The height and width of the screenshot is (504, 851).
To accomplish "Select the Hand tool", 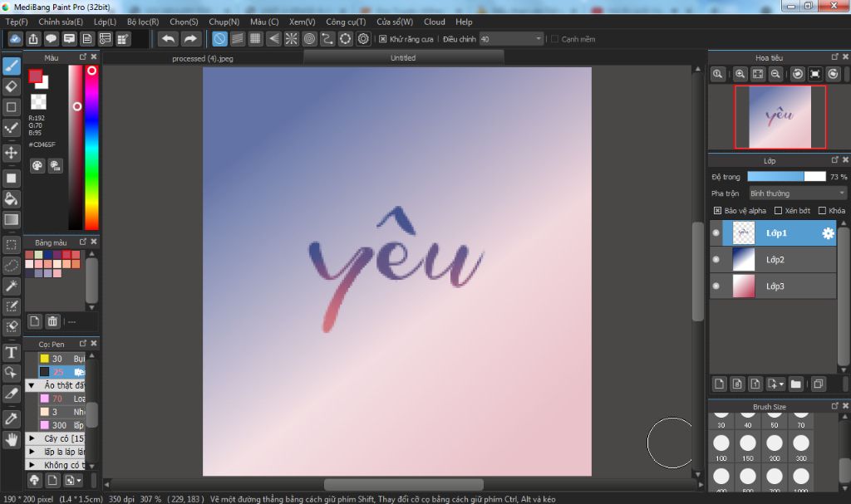I will point(12,439).
